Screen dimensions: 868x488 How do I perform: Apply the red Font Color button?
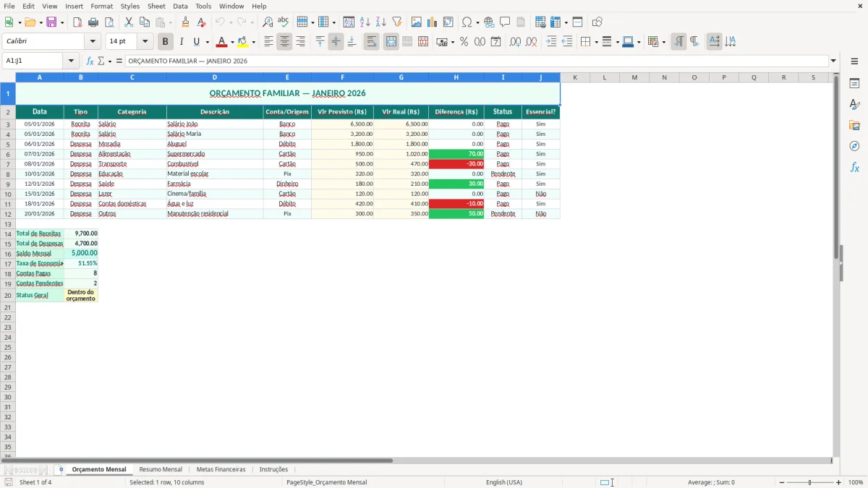click(222, 42)
